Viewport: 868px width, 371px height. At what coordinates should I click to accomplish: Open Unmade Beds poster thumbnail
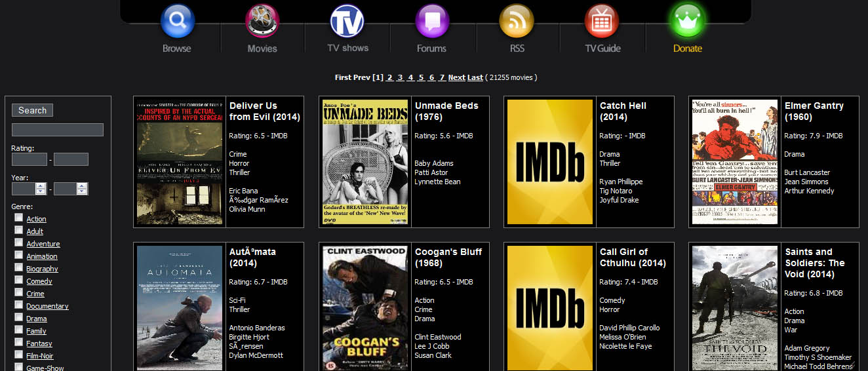tap(365, 162)
